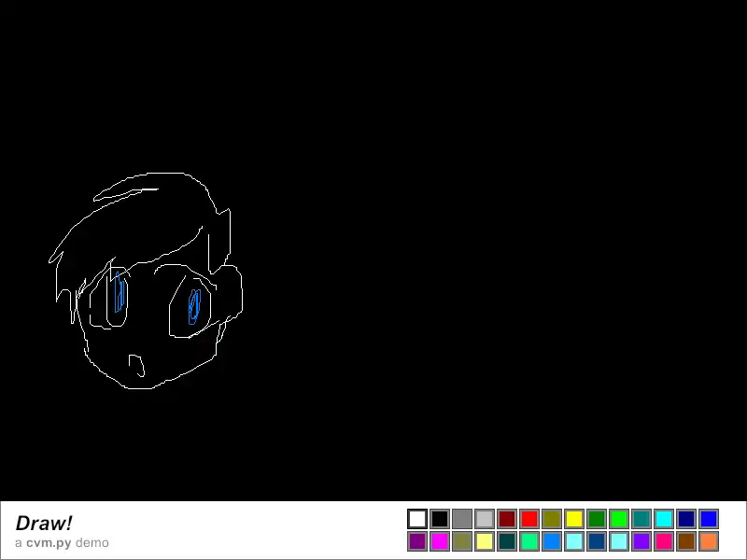The height and width of the screenshot is (560, 747).
Task: Pick the light cyan swatch beside azure blue
Action: click(x=574, y=541)
